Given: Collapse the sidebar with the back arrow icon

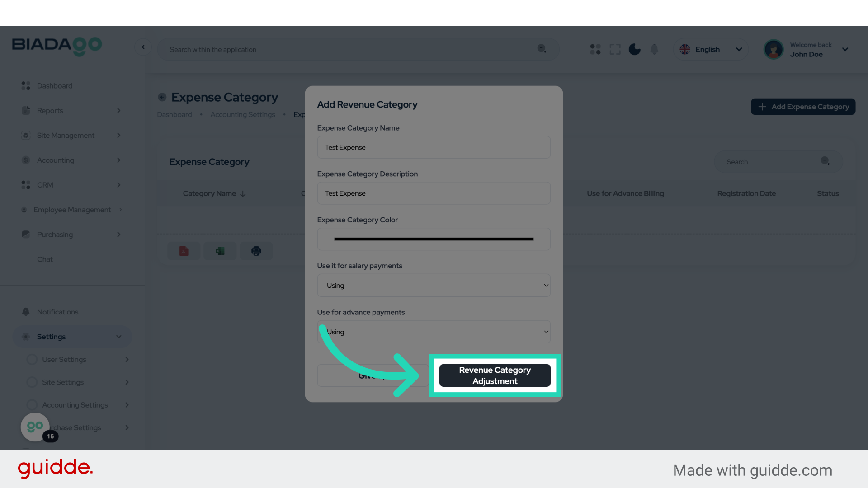Looking at the screenshot, I should (x=143, y=47).
